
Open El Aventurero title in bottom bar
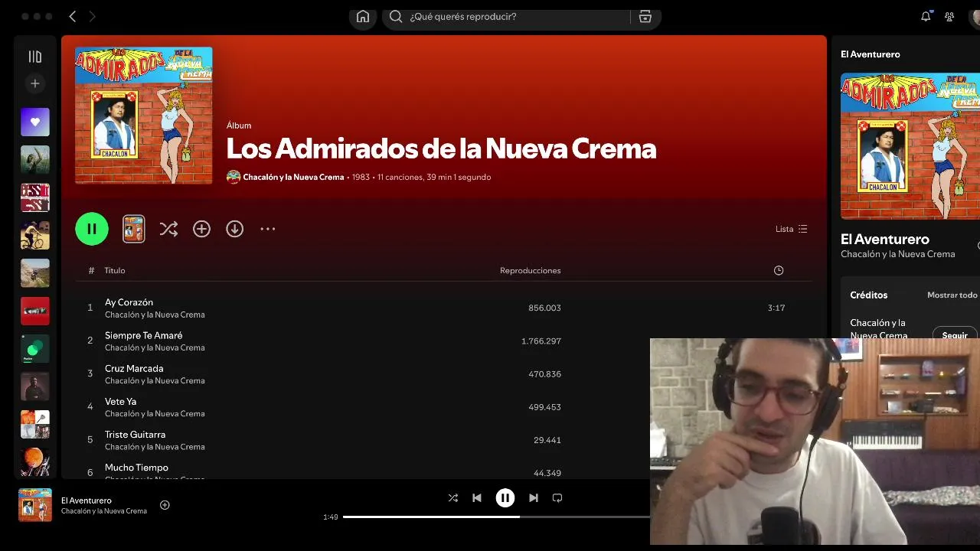[87, 500]
